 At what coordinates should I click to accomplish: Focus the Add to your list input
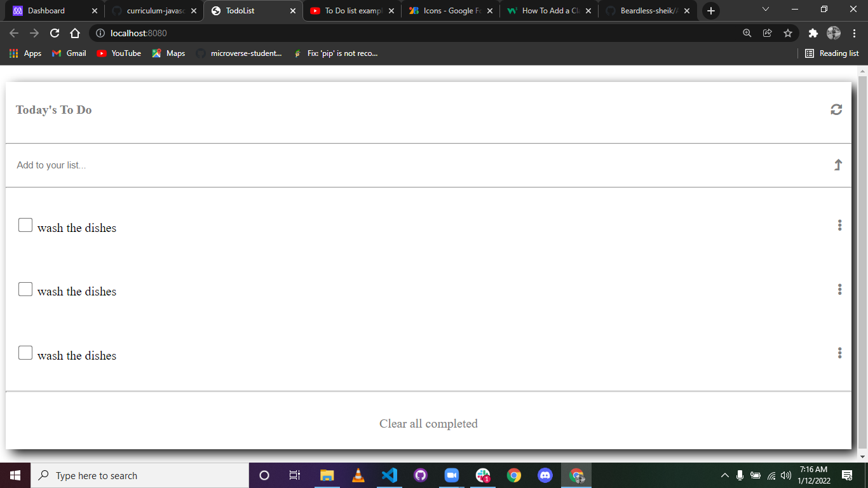pyautogui.click(x=419, y=165)
